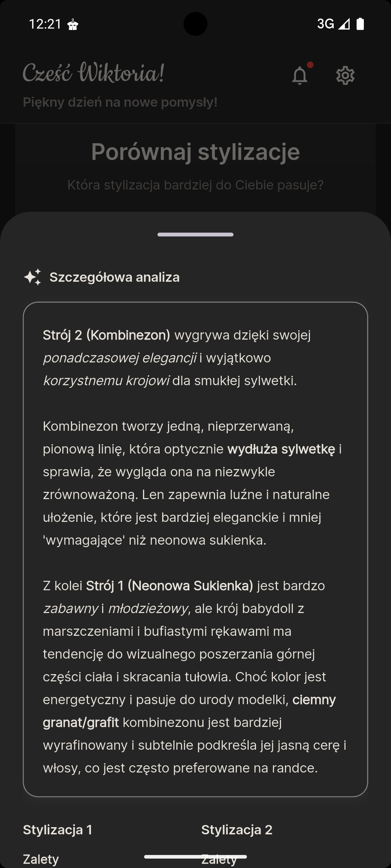
Task: Tap the red notification badge on the bell
Action: (310, 65)
